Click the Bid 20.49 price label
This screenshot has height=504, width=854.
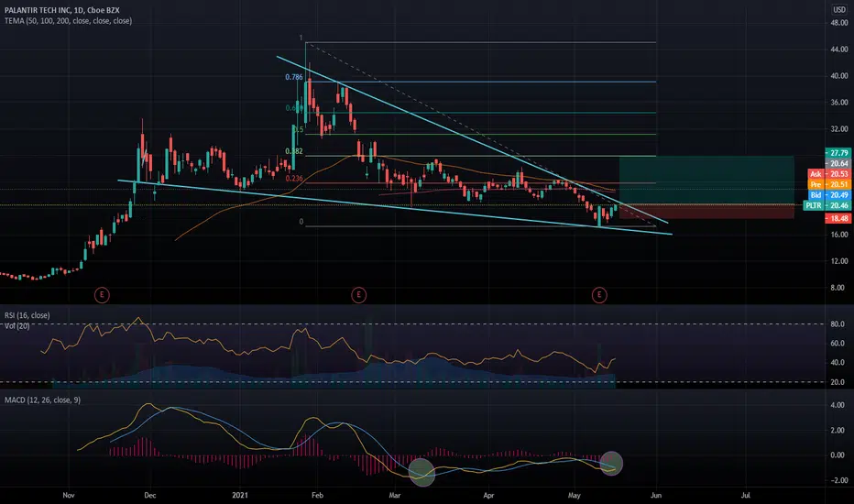(829, 195)
